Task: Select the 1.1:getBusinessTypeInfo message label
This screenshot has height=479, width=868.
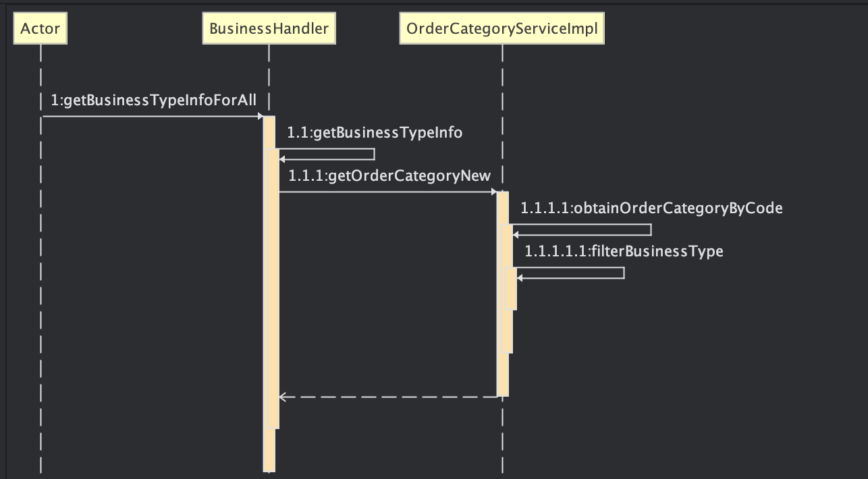Action: (375, 133)
